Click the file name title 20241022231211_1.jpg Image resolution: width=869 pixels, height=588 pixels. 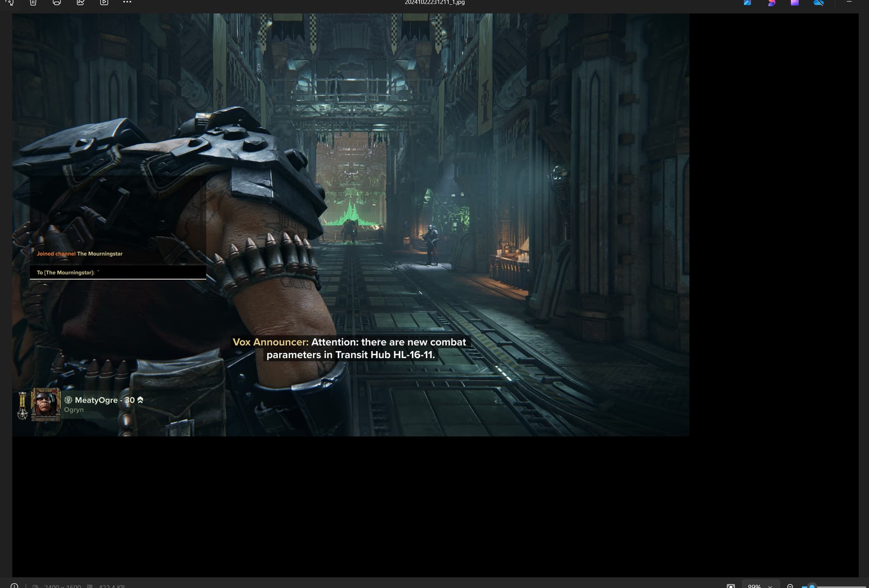click(434, 2)
